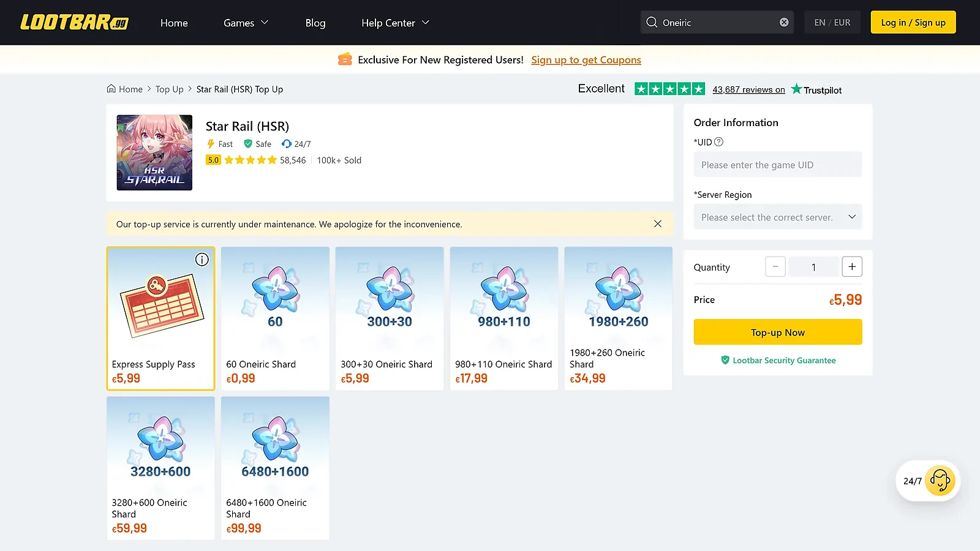
Task: Open the Games dropdown menu
Action: point(246,23)
